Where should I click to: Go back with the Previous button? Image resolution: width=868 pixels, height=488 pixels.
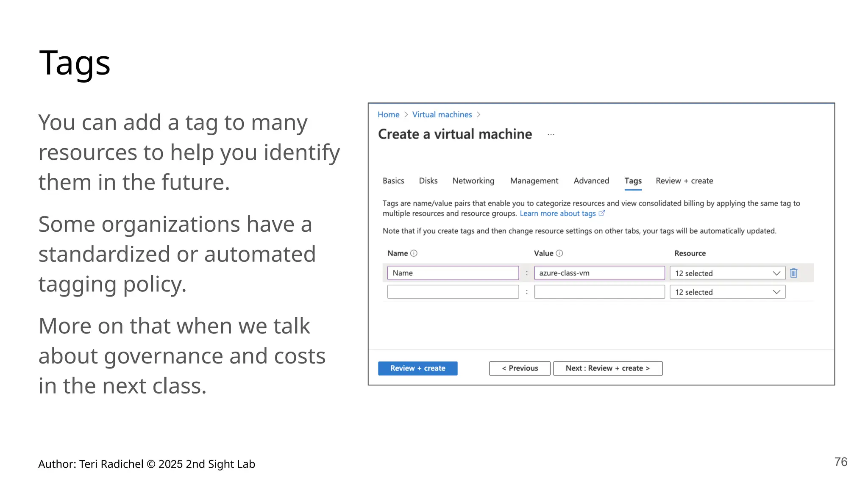520,369
